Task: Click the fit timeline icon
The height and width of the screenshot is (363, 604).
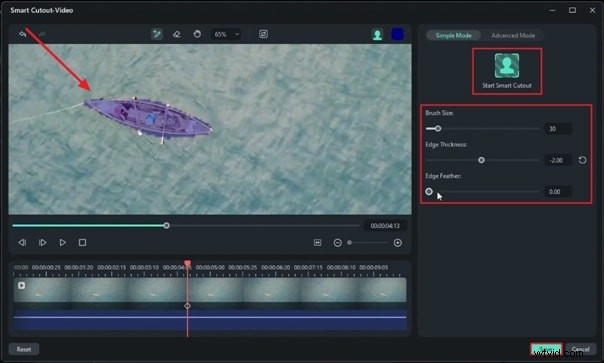Action: (x=317, y=243)
